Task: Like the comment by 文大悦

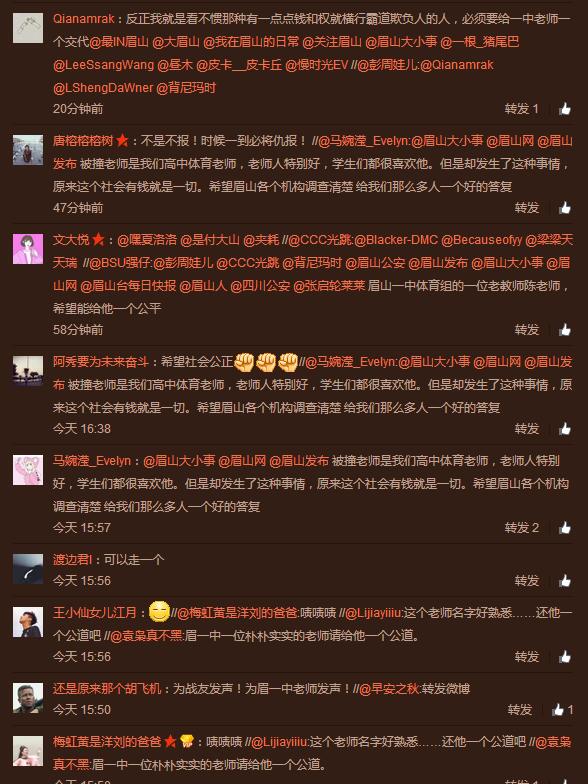Action: pyautogui.click(x=565, y=330)
